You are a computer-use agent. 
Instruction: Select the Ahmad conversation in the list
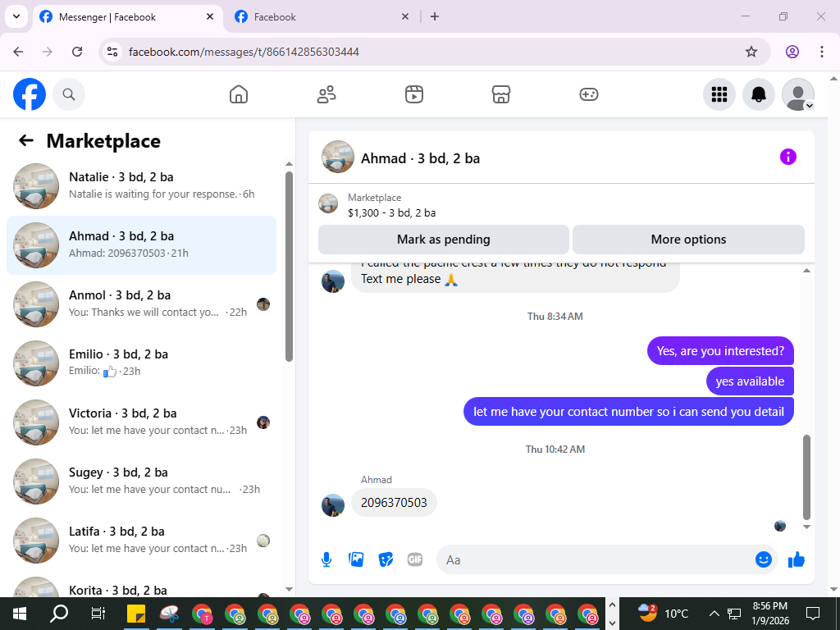pyautogui.click(x=141, y=244)
